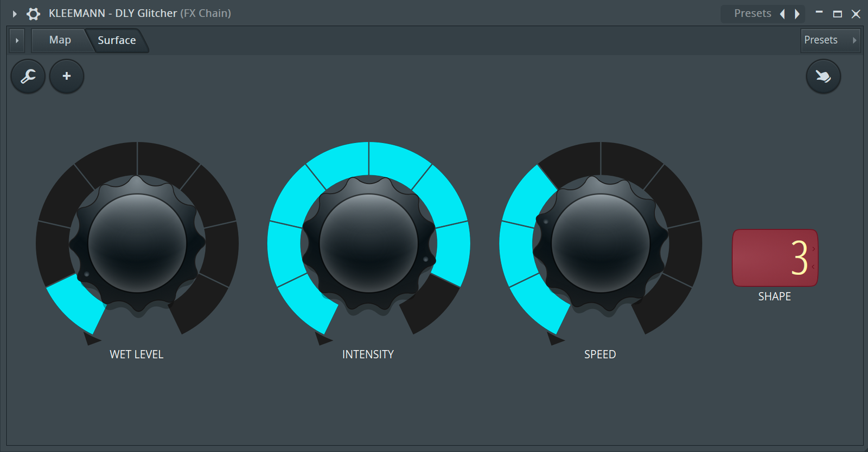Click the Presets label in title bar
Screen dimensions: 868x452
coord(752,14)
